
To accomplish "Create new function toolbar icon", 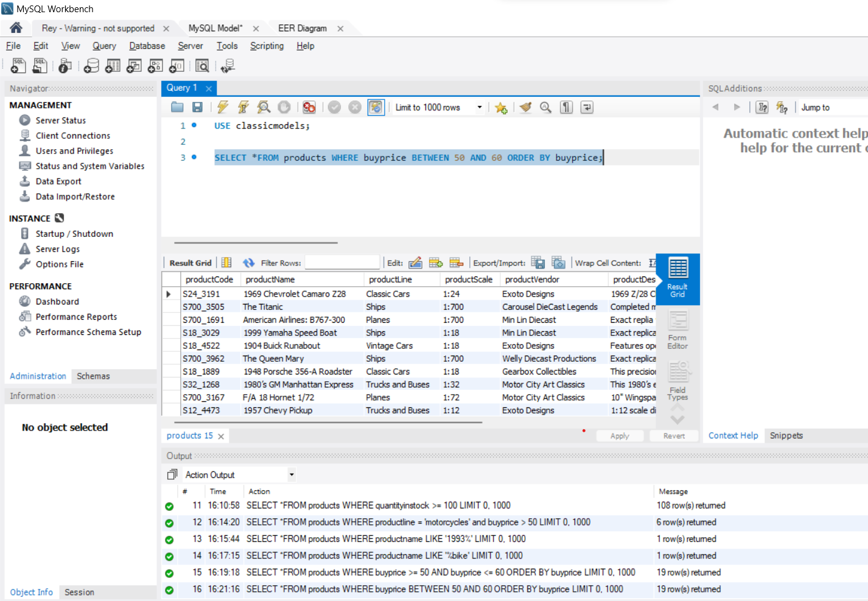I will click(x=177, y=66).
